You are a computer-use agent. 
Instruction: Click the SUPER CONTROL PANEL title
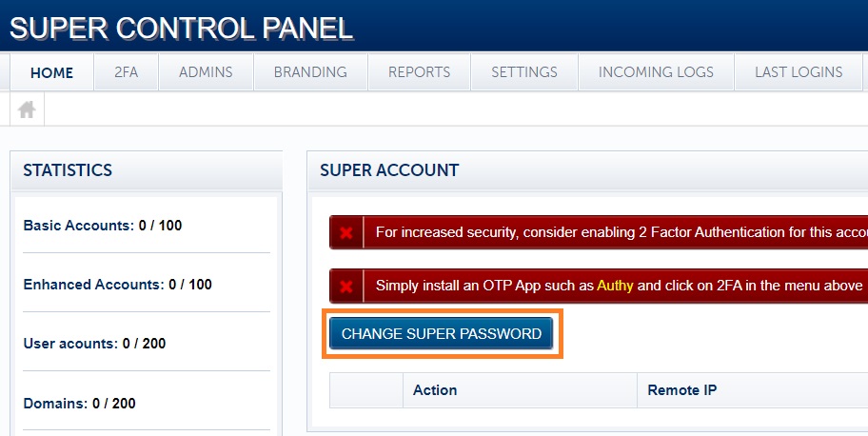[181, 28]
